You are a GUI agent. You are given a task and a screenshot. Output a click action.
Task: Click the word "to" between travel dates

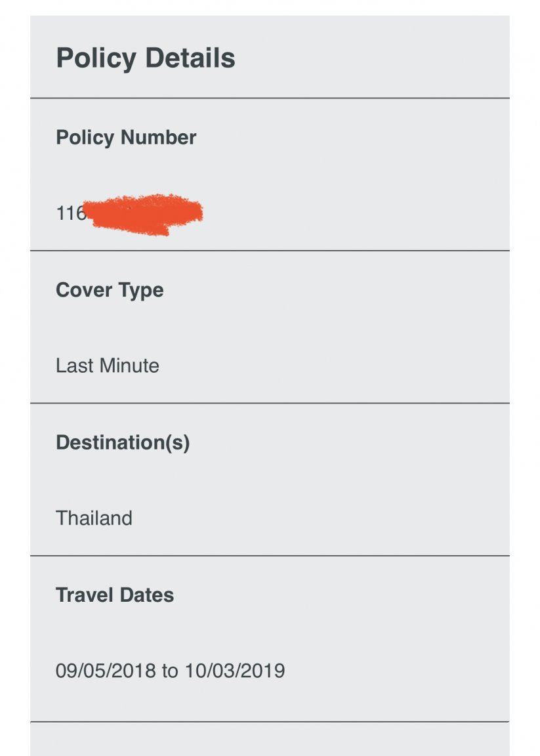170,671
